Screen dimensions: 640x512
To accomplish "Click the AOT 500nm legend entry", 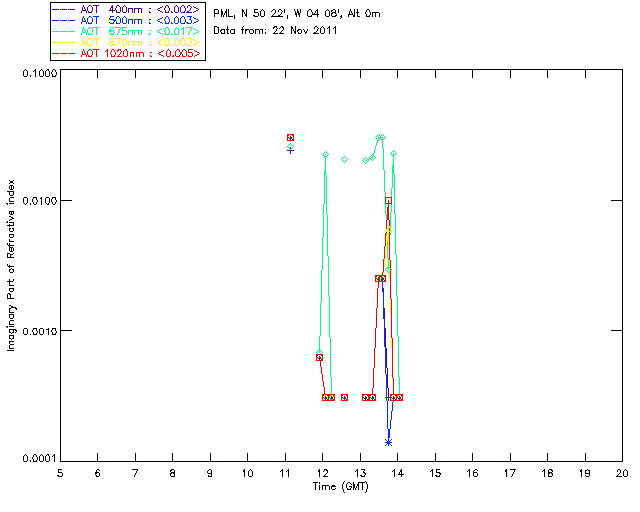I will click(x=128, y=20).
